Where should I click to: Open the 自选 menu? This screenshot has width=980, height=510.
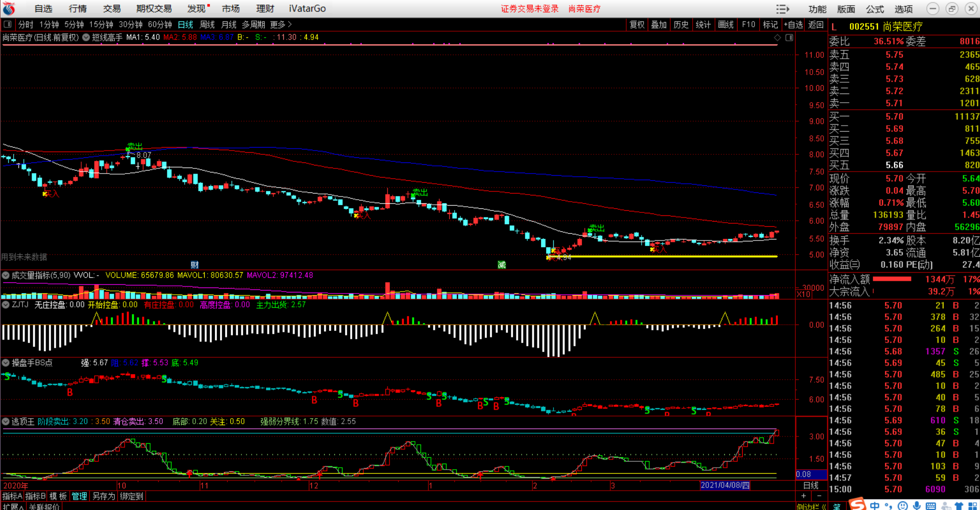click(x=43, y=9)
